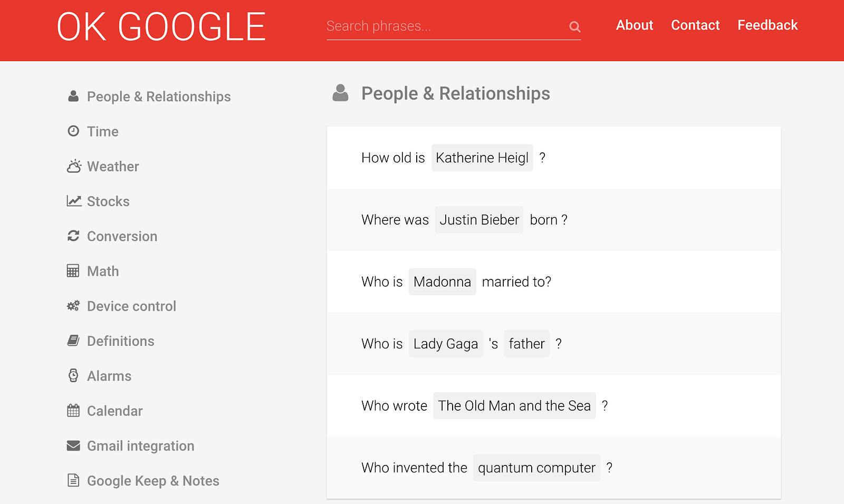Click the Justin Bieber phrase chip
The width and height of the screenshot is (844, 504).
(x=479, y=220)
